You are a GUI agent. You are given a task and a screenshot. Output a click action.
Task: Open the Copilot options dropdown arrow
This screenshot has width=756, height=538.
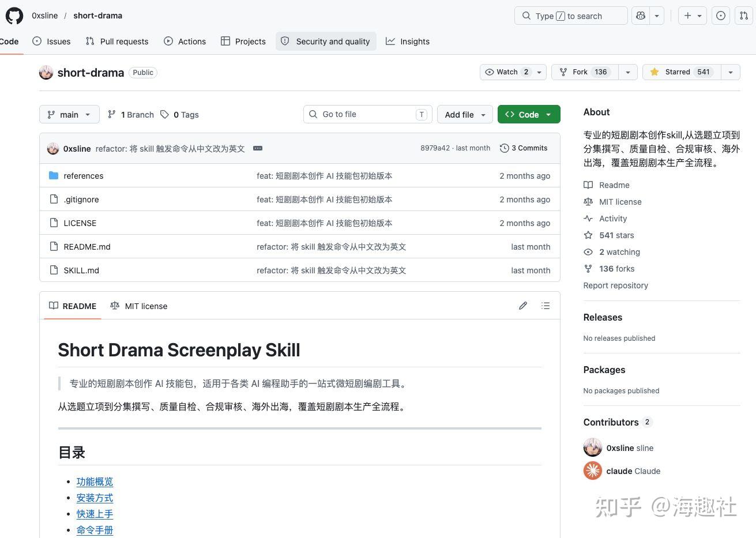pyautogui.click(x=657, y=16)
